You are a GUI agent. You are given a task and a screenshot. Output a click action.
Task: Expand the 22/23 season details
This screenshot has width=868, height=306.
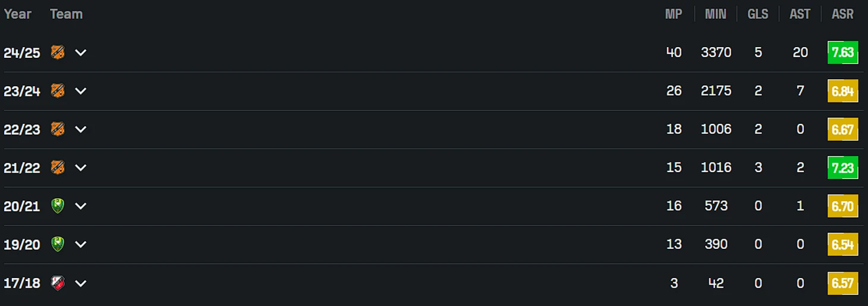pos(81,129)
